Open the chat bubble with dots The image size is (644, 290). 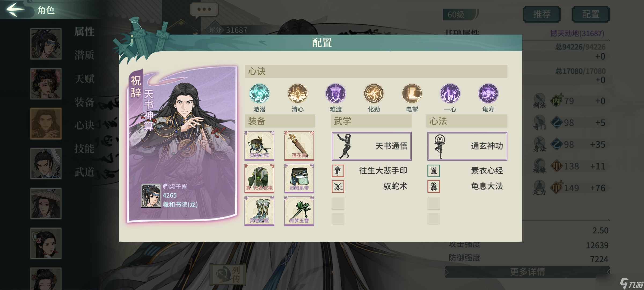204,10
